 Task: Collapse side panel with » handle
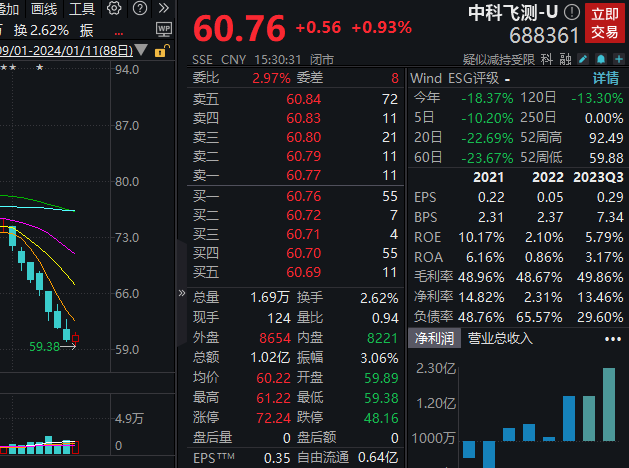click(x=182, y=293)
